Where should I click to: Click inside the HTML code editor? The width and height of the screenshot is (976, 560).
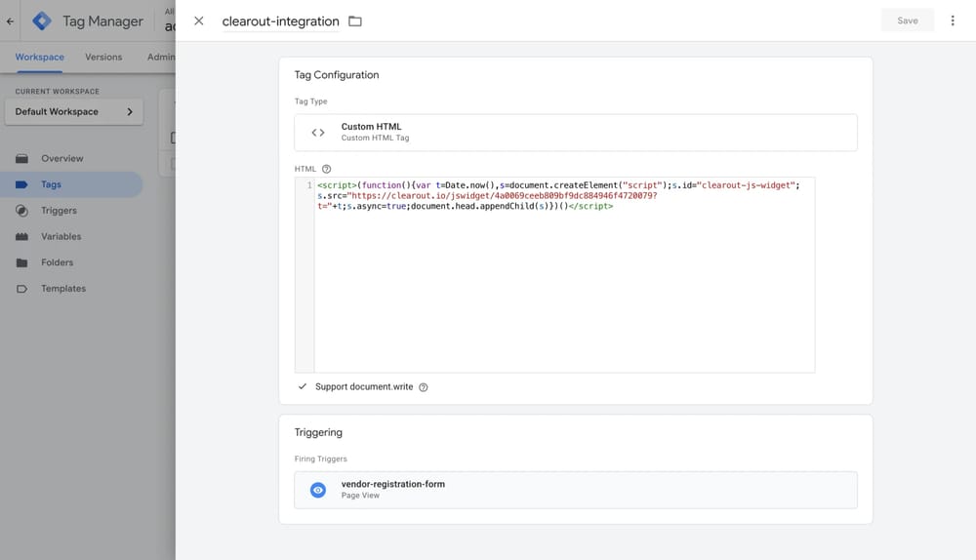(x=564, y=275)
